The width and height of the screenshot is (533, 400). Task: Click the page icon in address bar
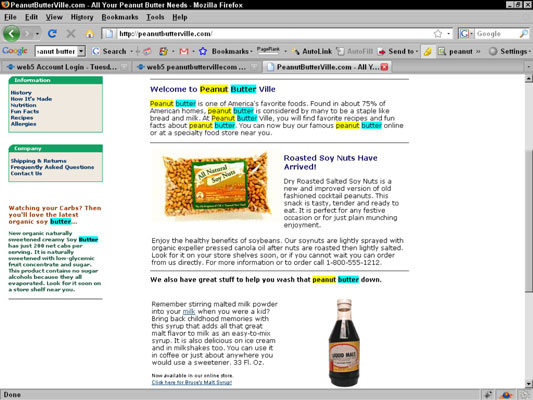109,34
